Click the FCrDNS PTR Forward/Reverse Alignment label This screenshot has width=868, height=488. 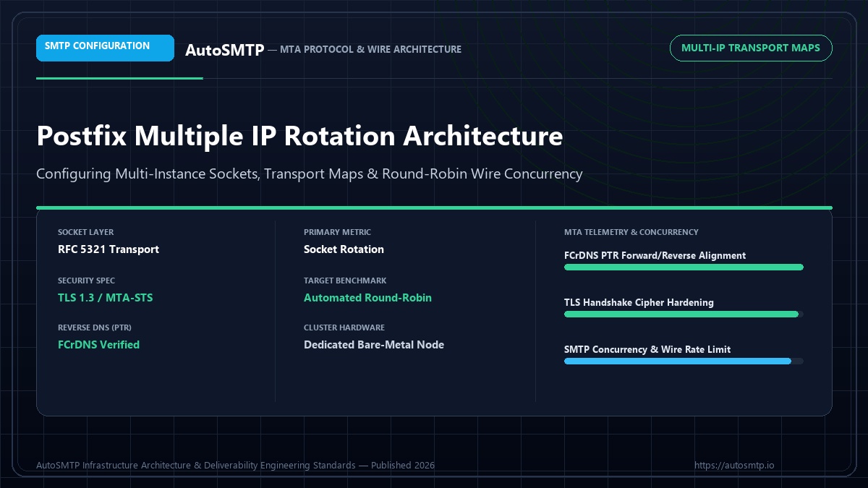tap(655, 256)
